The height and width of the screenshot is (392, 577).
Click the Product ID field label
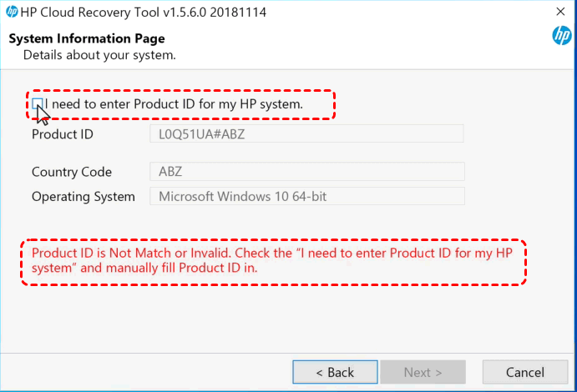click(x=63, y=134)
